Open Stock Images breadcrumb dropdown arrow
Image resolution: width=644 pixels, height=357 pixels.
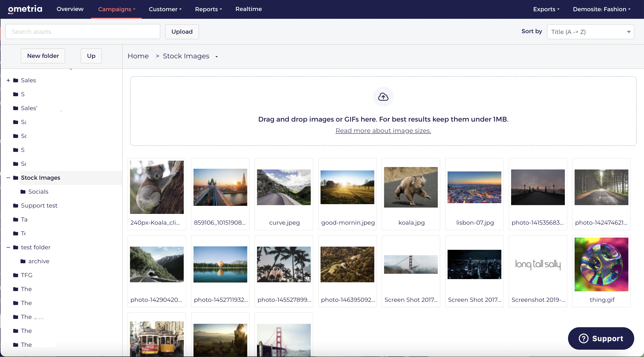216,57
